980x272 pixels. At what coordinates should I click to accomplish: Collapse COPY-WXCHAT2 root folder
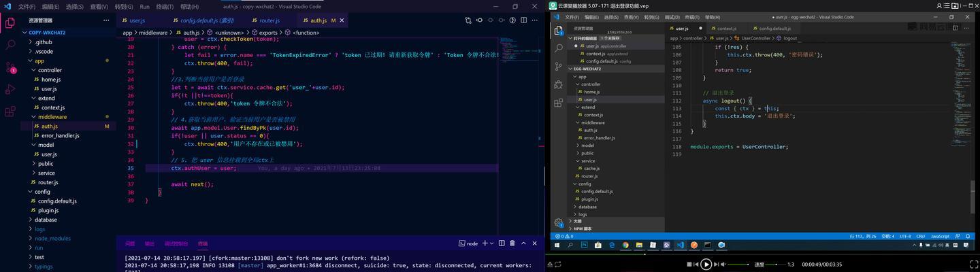tap(67, 32)
